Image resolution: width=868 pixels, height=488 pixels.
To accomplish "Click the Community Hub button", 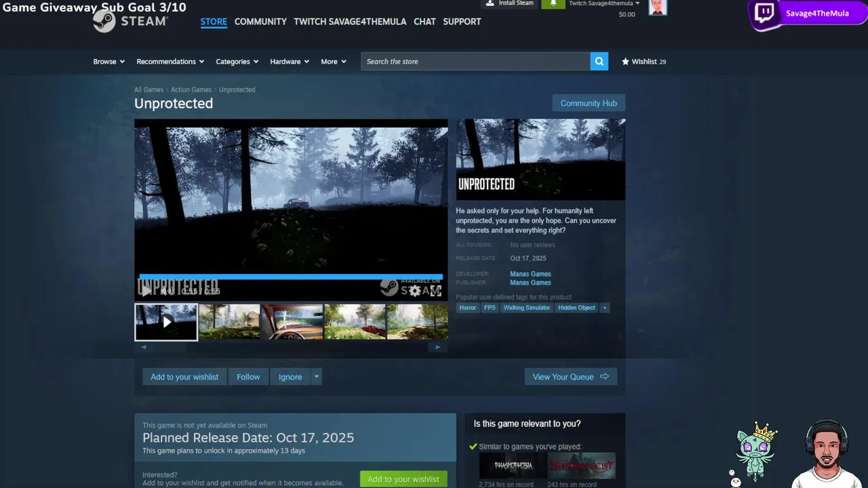I will (x=589, y=103).
